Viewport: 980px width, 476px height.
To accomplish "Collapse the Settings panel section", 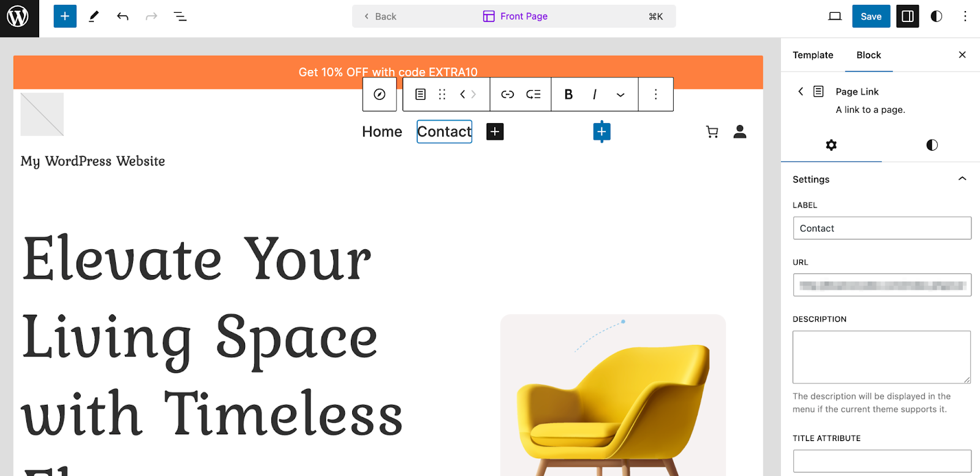I will pos(962,179).
